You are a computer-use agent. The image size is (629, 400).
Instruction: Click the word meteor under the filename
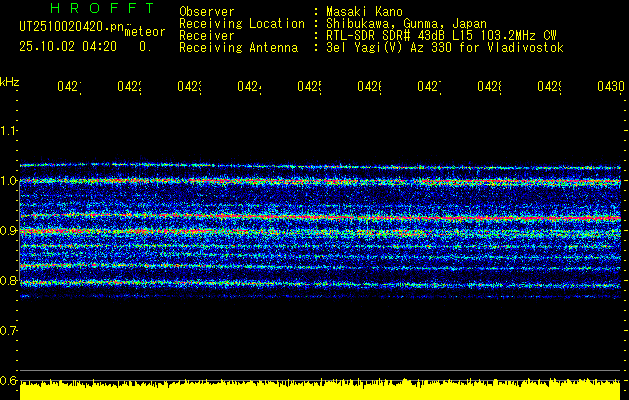coord(145,32)
